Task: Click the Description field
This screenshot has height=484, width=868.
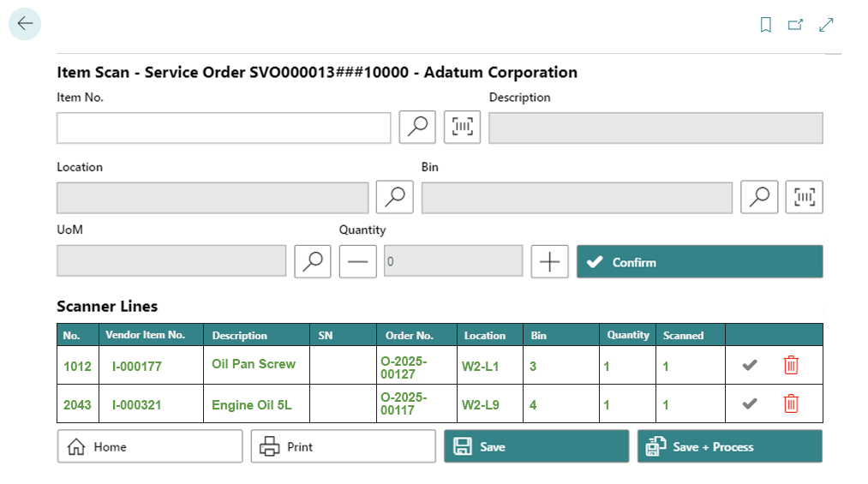Action: pyautogui.click(x=655, y=128)
